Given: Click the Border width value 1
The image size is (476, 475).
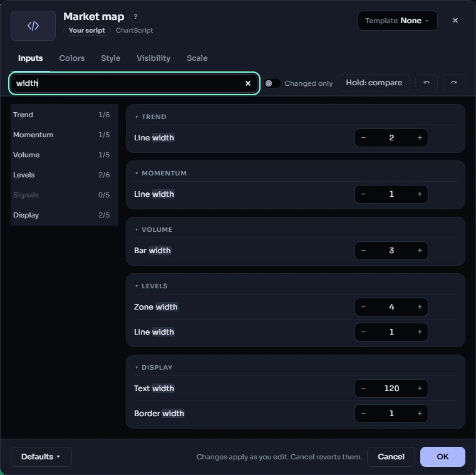Looking at the screenshot, I should pos(391,414).
